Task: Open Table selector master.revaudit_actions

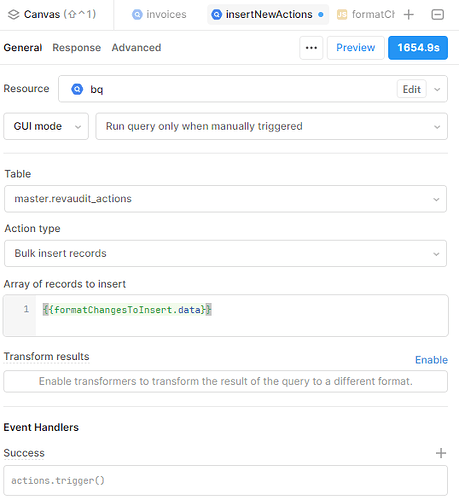Action: pyautogui.click(x=225, y=199)
